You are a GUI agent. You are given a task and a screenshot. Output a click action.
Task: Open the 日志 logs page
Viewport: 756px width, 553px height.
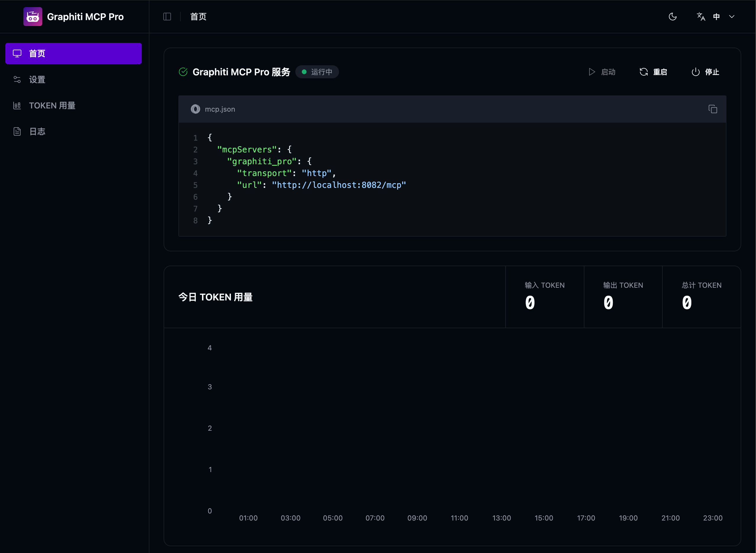(x=74, y=131)
